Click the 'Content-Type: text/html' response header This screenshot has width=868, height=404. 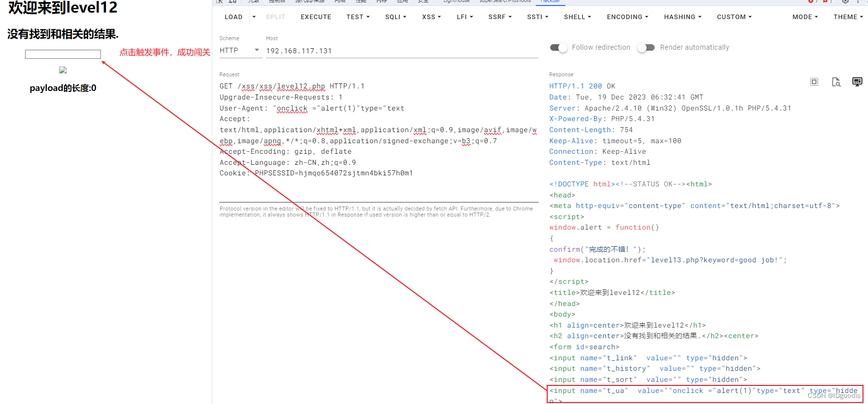click(x=600, y=163)
